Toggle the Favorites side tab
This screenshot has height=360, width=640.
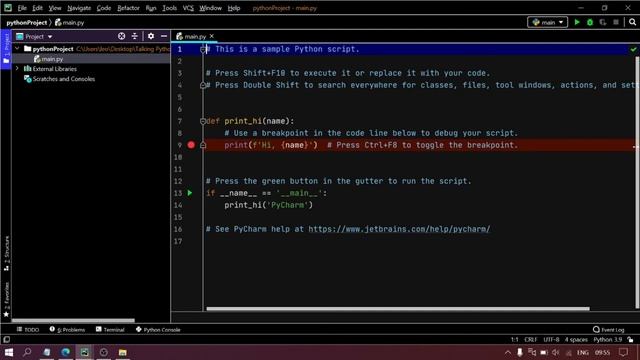pyautogui.click(x=6, y=300)
